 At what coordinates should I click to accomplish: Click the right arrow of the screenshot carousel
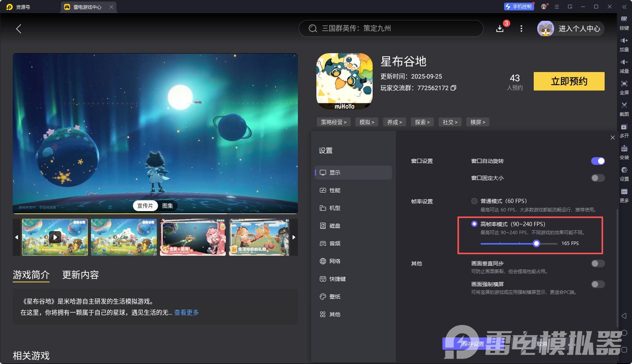tap(294, 237)
